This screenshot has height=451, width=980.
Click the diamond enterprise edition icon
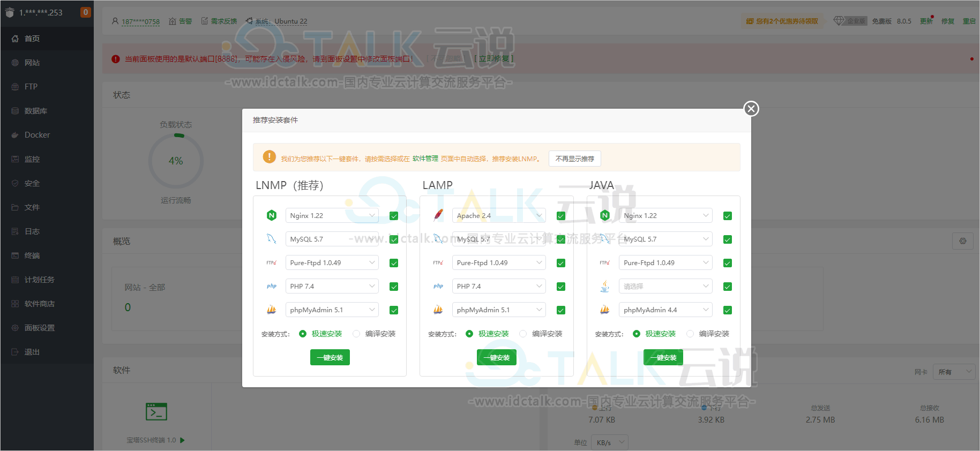tap(839, 21)
